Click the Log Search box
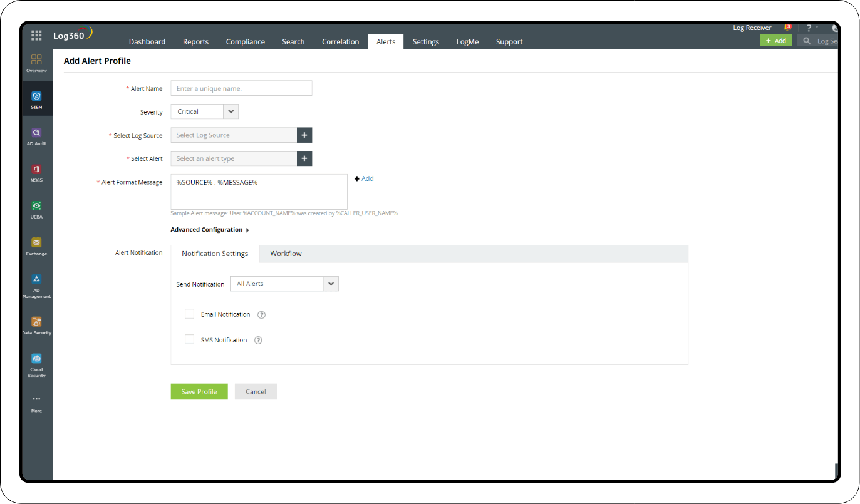This screenshot has width=860, height=504. 817,41
